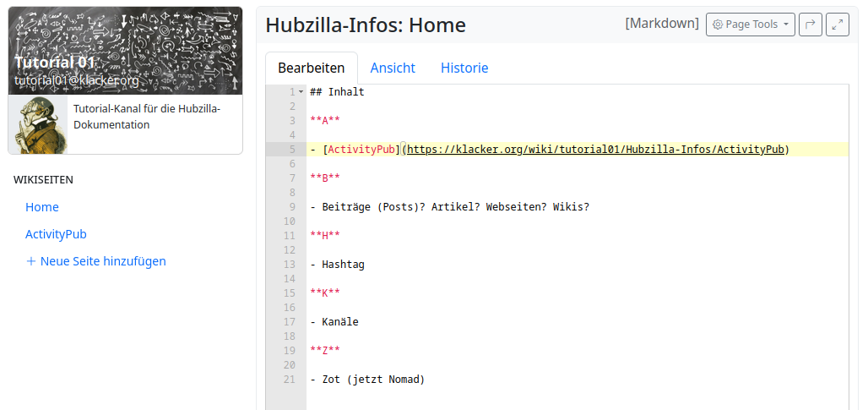Collapse the fold arrow beside line 1
This screenshot has width=868, height=410.
coord(301,91)
